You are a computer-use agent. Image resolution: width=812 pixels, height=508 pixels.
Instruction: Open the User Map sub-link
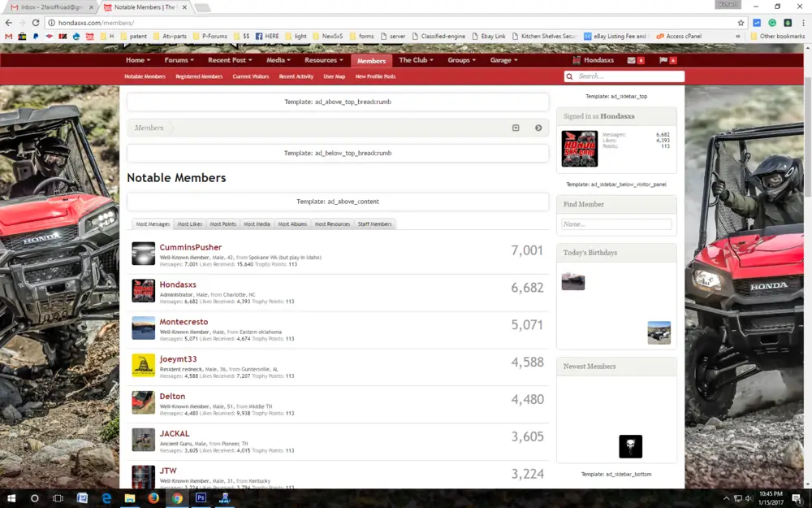tap(334, 76)
